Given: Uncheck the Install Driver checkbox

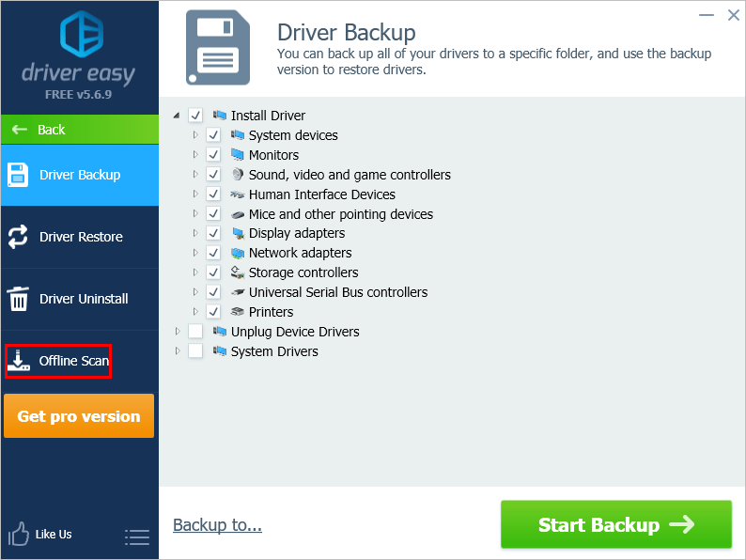Looking at the screenshot, I should tap(195, 116).
